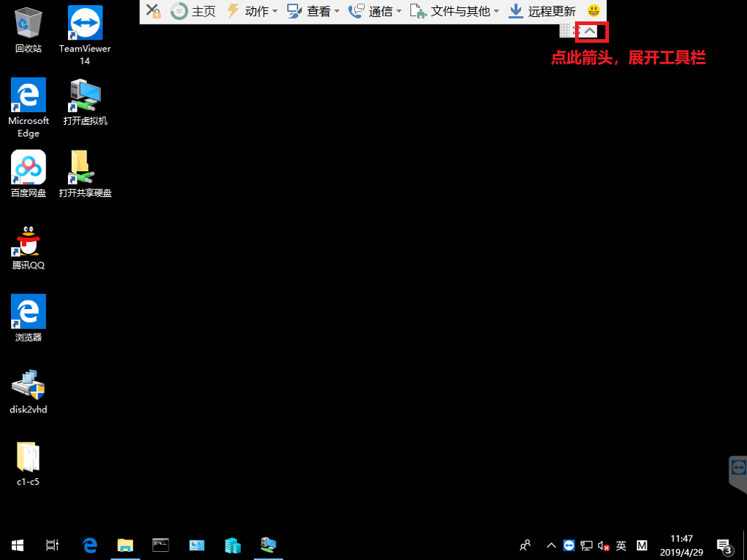This screenshot has width=747, height=560.
Task: Open Edge from the taskbar
Action: [x=90, y=545]
